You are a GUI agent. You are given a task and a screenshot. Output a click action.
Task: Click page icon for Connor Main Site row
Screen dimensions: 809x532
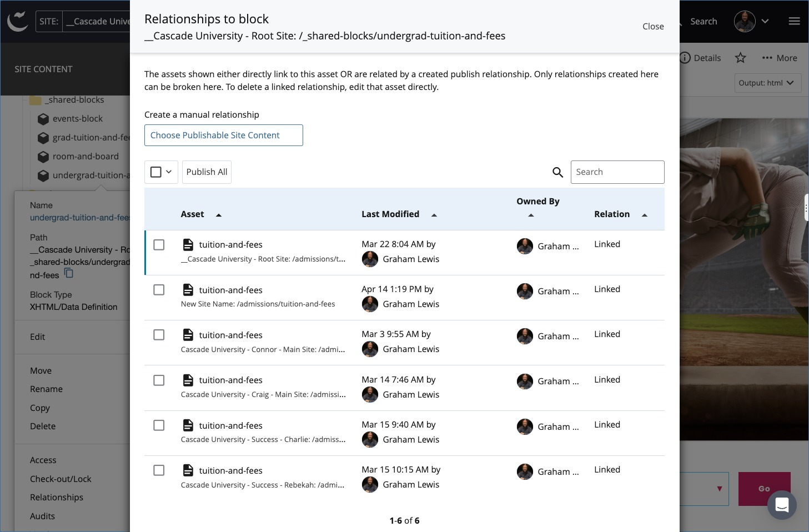[188, 335]
